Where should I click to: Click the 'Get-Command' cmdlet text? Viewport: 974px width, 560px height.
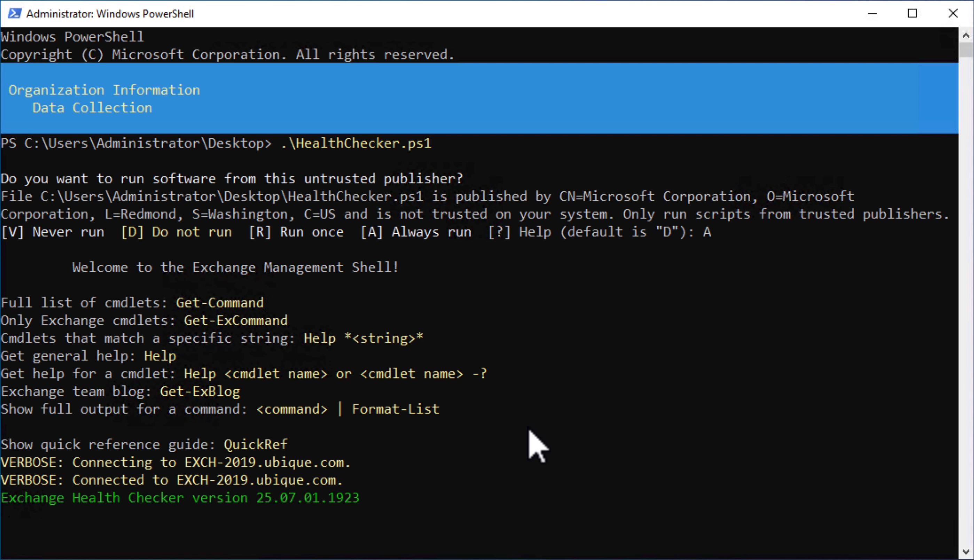[x=220, y=303]
